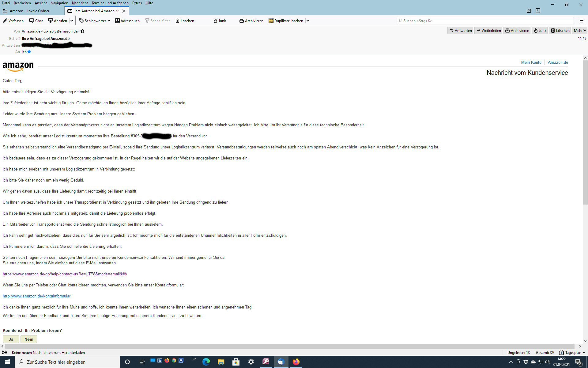Show hidden system tray icons
This screenshot has height=368, width=588.
point(511,362)
